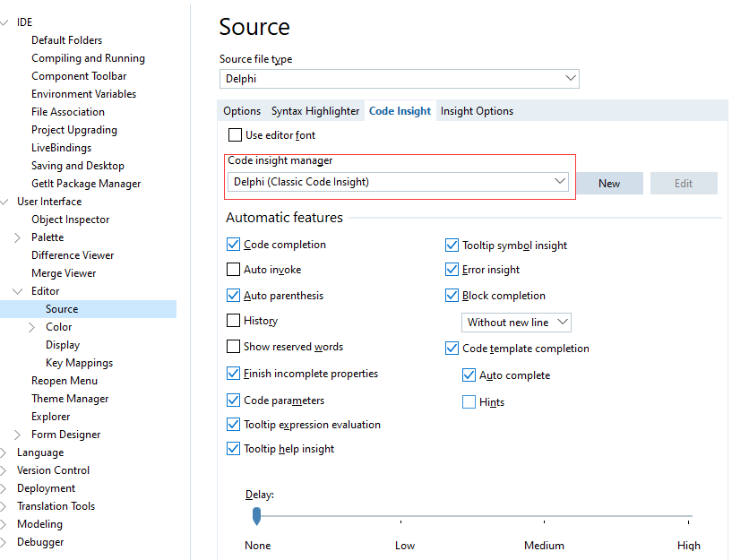749x560 pixels.
Task: Enable the Auto invoke checkbox
Action: point(234,270)
